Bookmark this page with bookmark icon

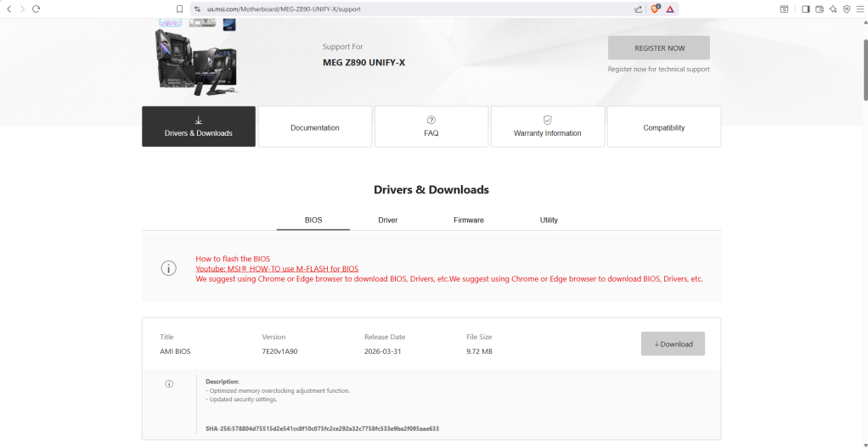click(179, 8)
